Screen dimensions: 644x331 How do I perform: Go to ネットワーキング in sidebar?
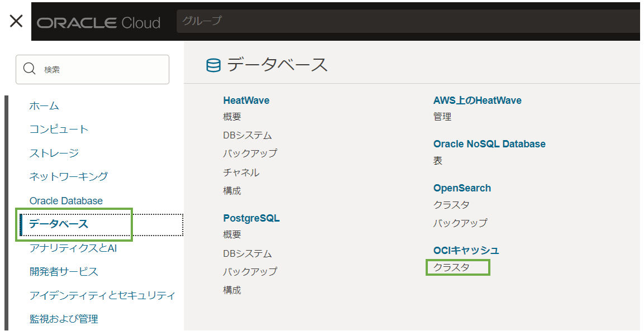coord(68,176)
